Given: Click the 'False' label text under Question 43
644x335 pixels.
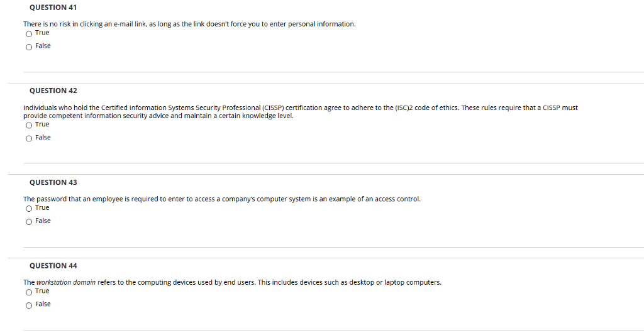Looking at the screenshot, I should pyautogui.click(x=43, y=221).
